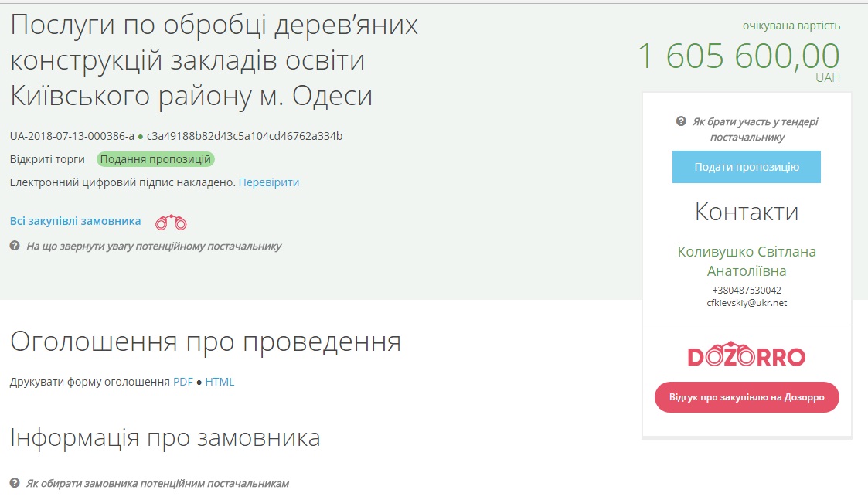Image resolution: width=868 pixels, height=500 pixels.
Task: Click question mark icon beside "Як брати участь"
Action: tap(681, 121)
